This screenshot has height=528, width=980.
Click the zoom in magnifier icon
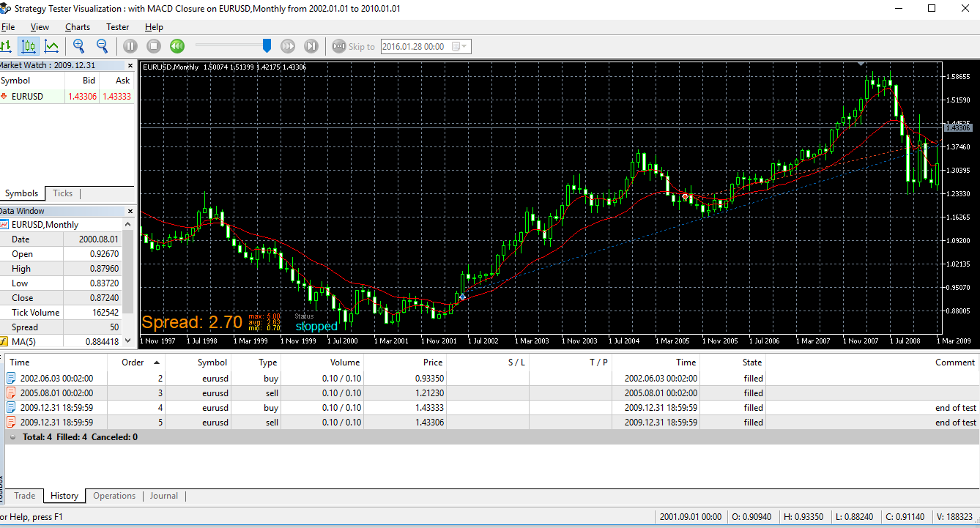[78, 46]
